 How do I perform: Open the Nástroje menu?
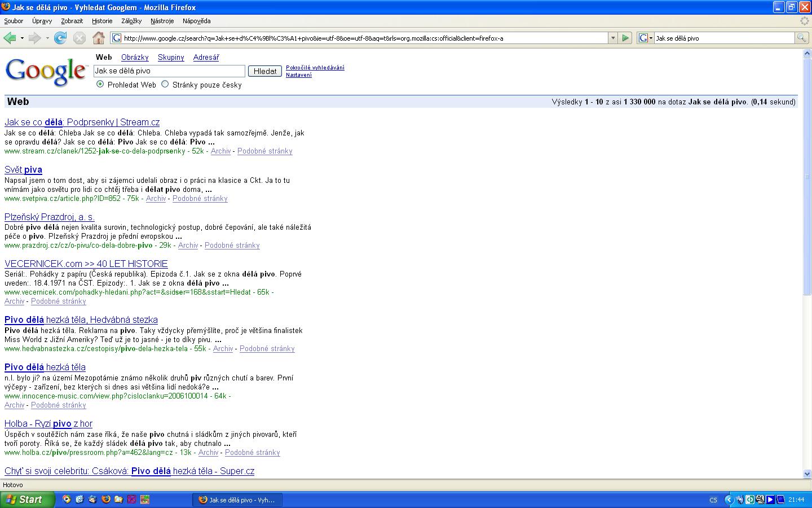[162, 21]
